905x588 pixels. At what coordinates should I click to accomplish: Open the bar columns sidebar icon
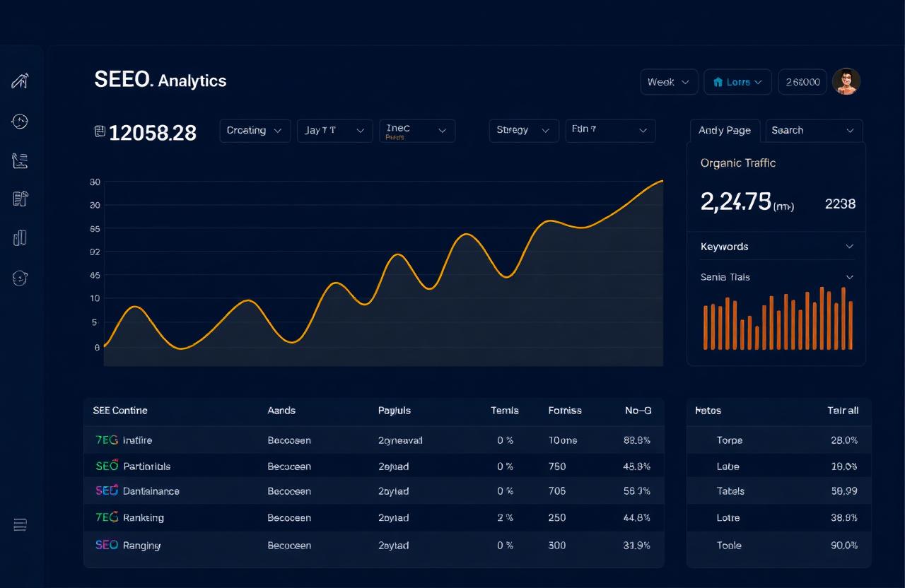point(20,237)
